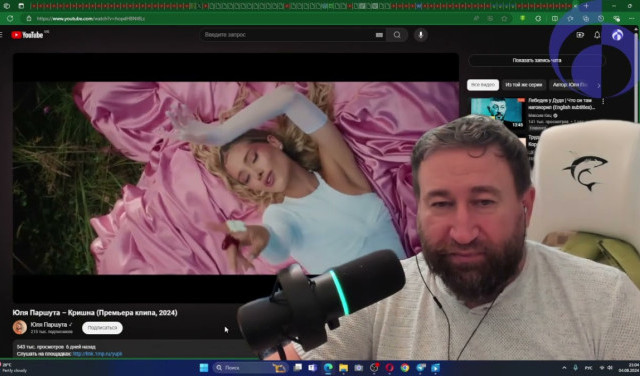This screenshot has height=376, width=640.
Task: Select the "Из той же серии" chip
Action: 524,85
